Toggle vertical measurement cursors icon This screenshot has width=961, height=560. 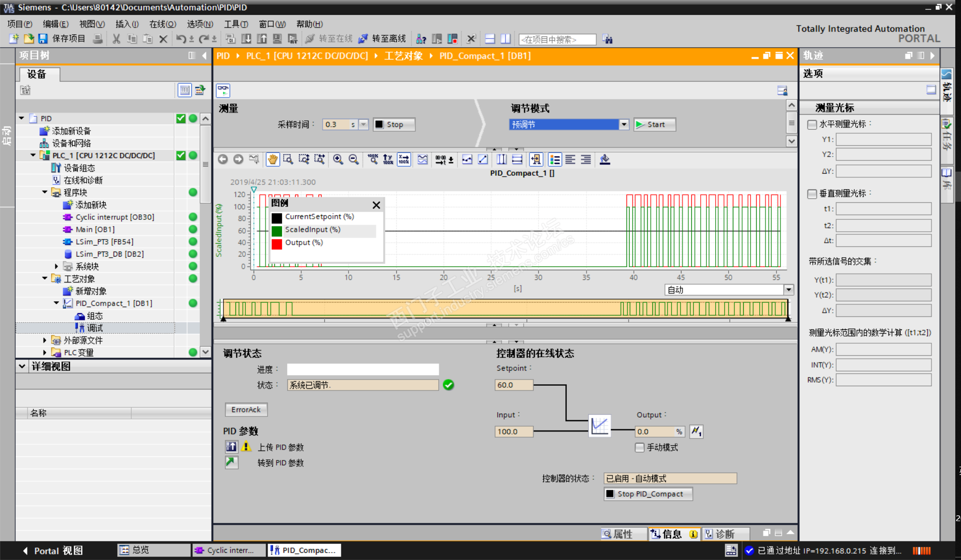(x=502, y=160)
